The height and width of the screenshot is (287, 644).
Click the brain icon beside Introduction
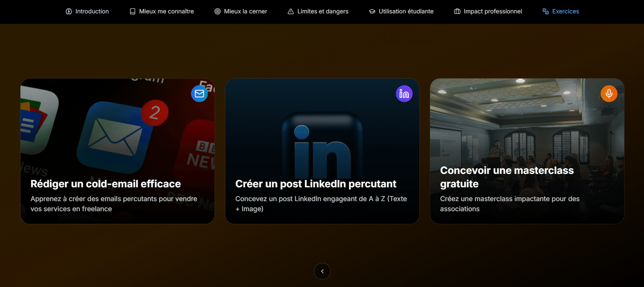point(69,11)
